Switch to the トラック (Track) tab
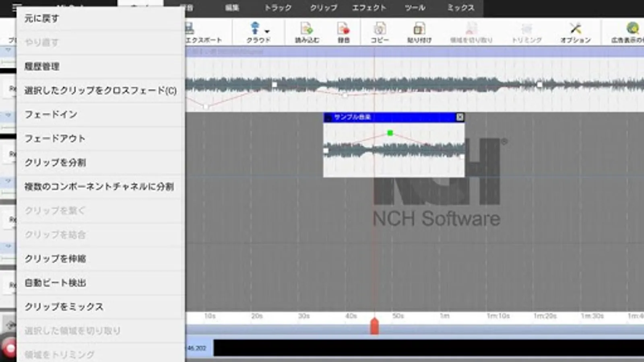Screen dimensions: 644x362 [278, 8]
